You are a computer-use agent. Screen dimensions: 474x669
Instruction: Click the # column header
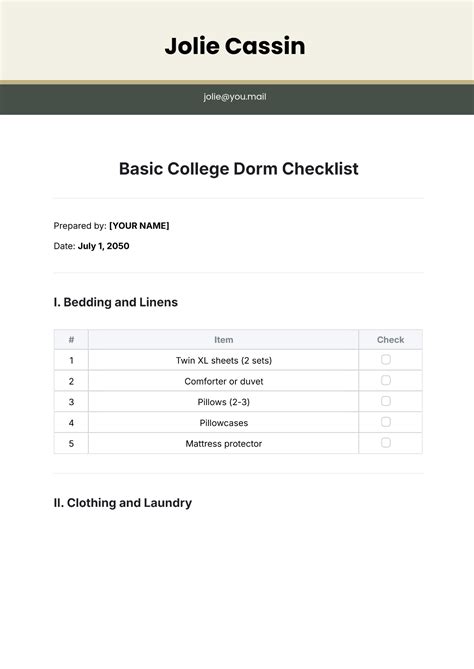tap(71, 340)
